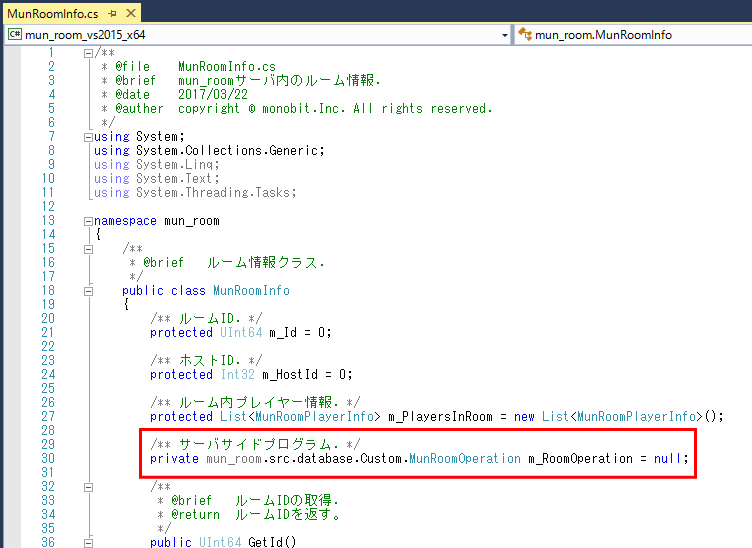Screen dimensions: 752x548
Task: Click the MunRoomInfo.cs file name in the header comment
Action: pyautogui.click(x=227, y=67)
